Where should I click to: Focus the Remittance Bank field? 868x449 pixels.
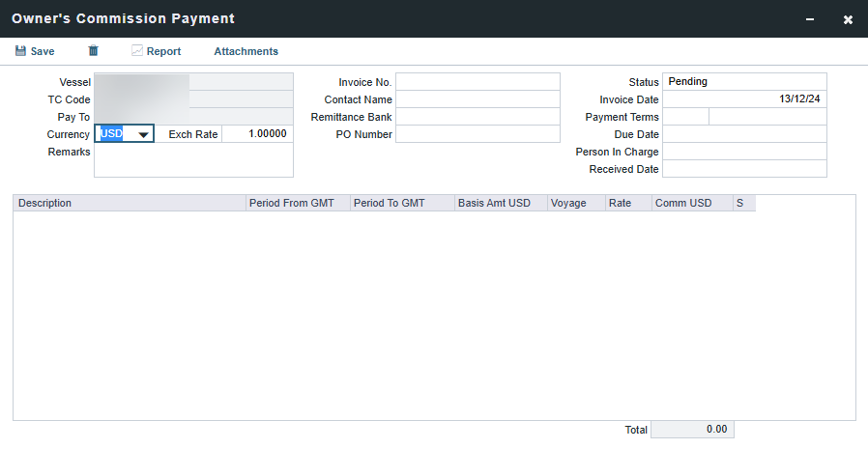(x=477, y=117)
